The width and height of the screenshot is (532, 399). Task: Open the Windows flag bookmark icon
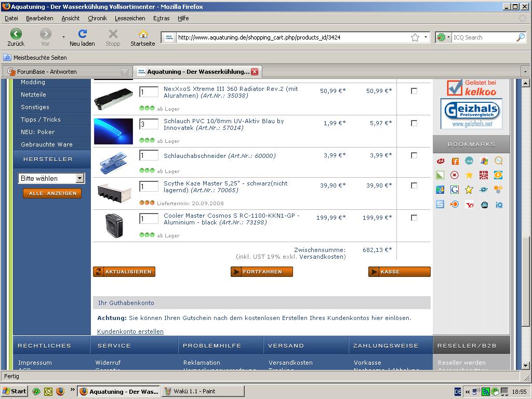click(484, 161)
